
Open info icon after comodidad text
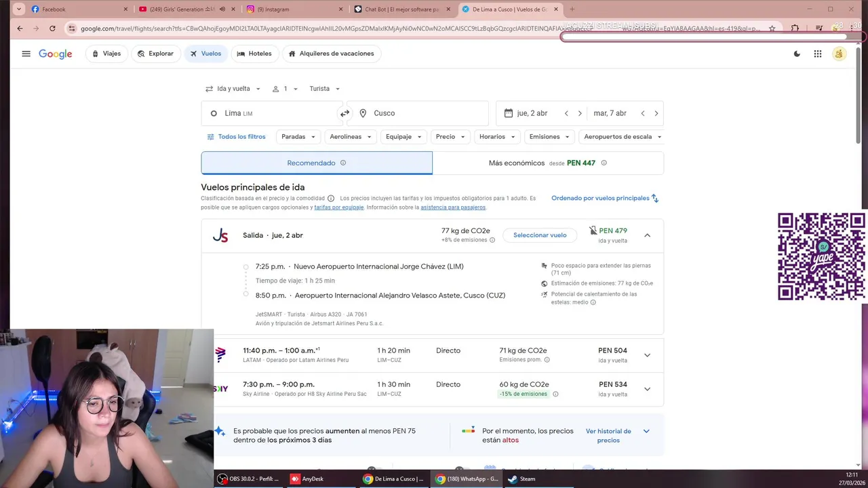coord(331,199)
